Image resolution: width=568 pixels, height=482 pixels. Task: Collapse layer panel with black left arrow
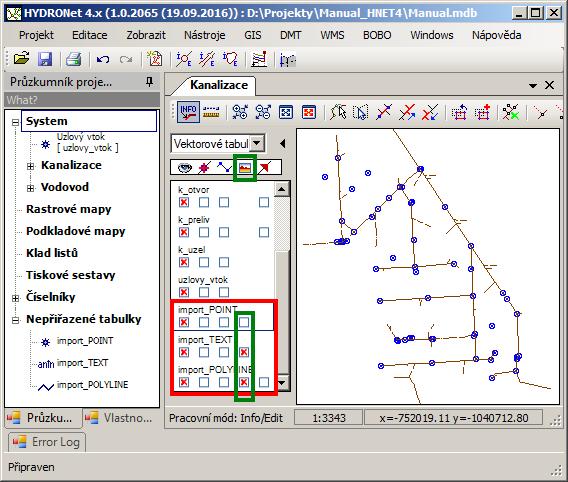point(283,144)
